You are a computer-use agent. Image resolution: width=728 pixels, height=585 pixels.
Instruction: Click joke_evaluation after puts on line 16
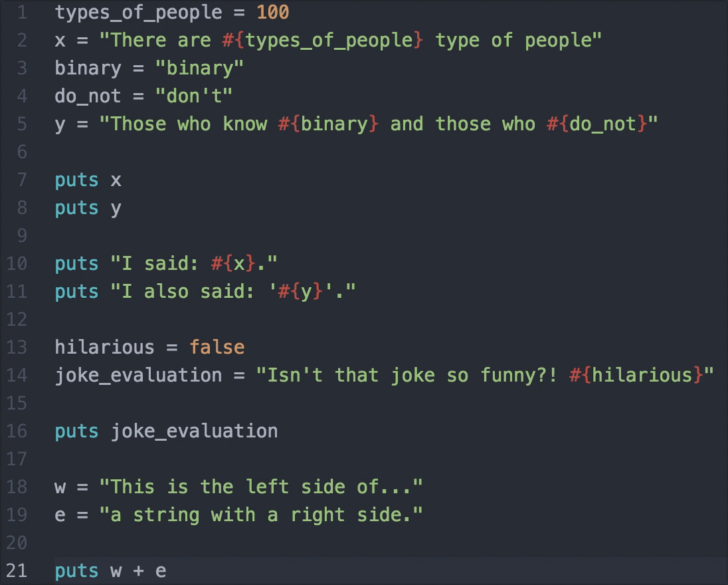click(194, 431)
